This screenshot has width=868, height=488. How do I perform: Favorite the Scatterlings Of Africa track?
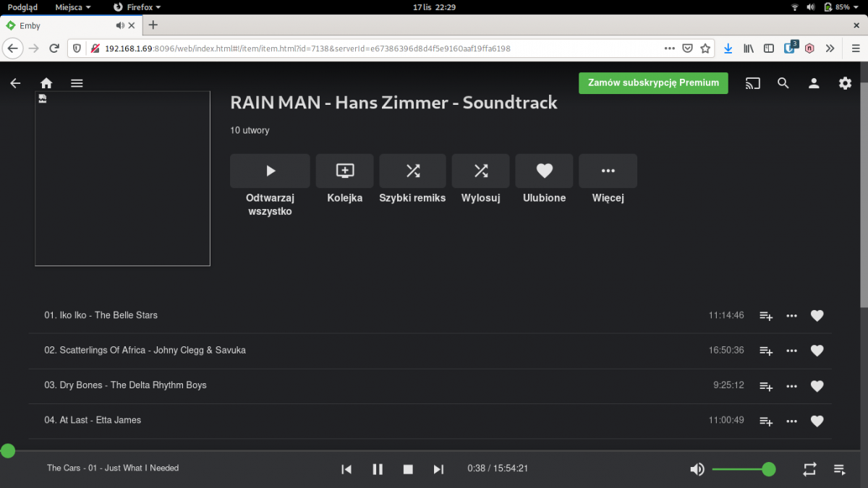pyautogui.click(x=817, y=351)
